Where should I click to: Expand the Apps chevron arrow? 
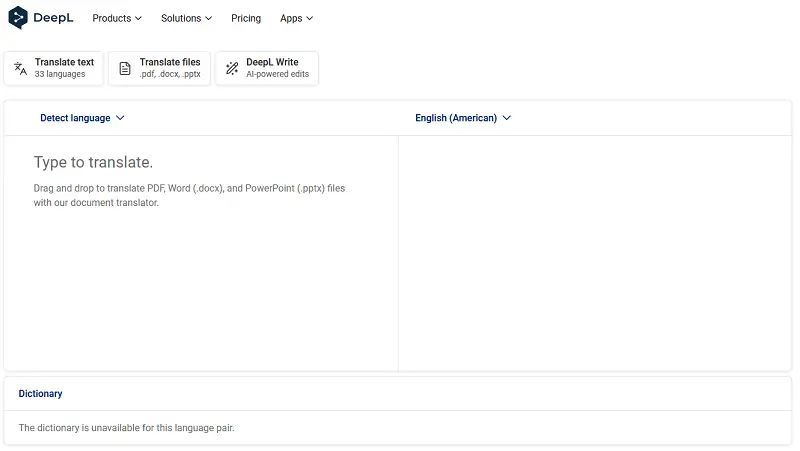tap(309, 18)
